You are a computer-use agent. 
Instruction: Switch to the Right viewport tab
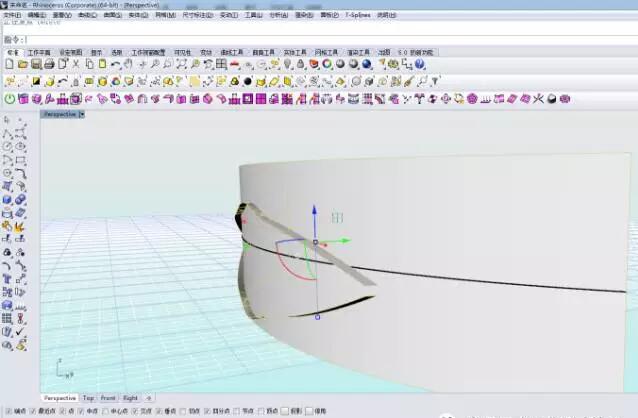[x=130, y=398]
